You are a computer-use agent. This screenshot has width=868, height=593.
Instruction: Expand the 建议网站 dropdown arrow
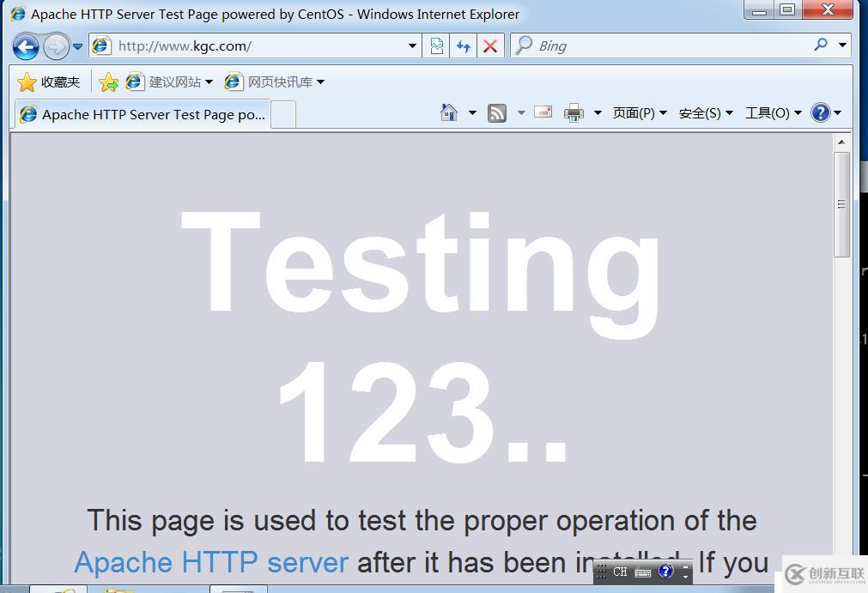click(209, 82)
